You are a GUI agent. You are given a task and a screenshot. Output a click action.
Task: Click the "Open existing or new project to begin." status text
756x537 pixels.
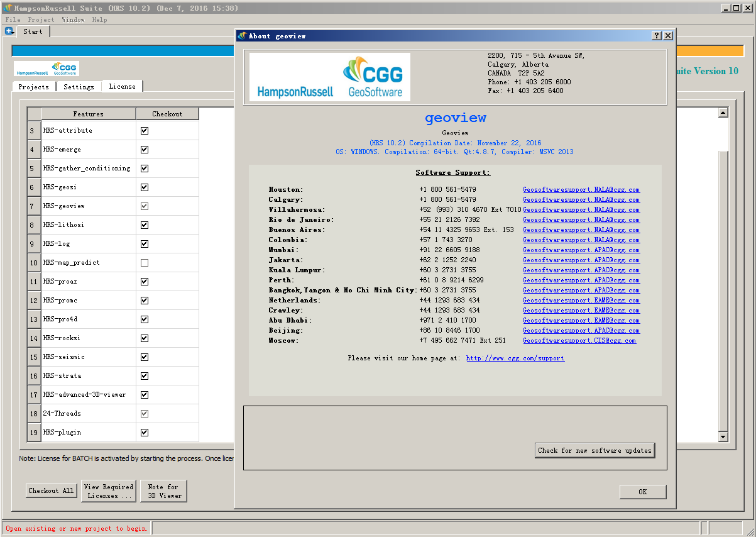point(77,529)
